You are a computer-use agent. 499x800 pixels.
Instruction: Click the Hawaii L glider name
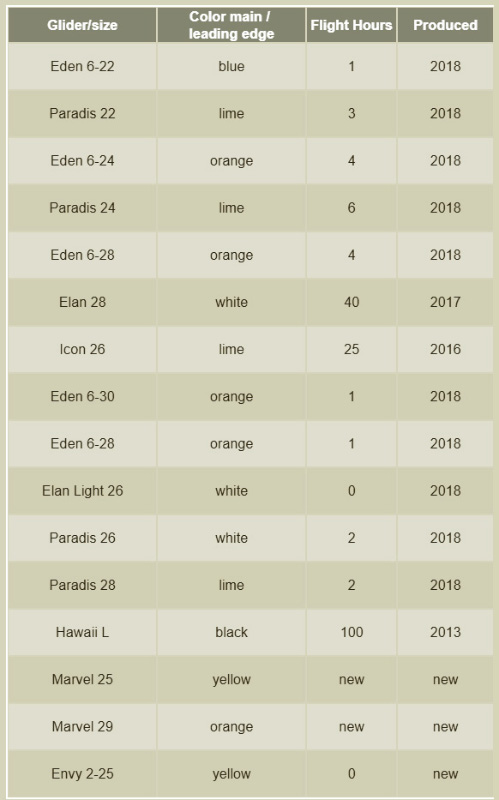point(82,632)
